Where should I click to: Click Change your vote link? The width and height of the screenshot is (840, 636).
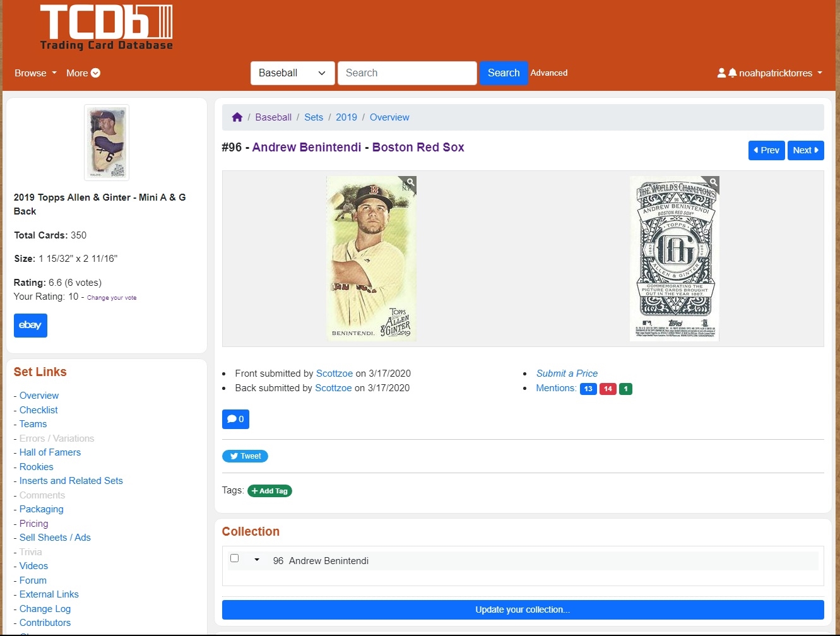[x=112, y=298]
